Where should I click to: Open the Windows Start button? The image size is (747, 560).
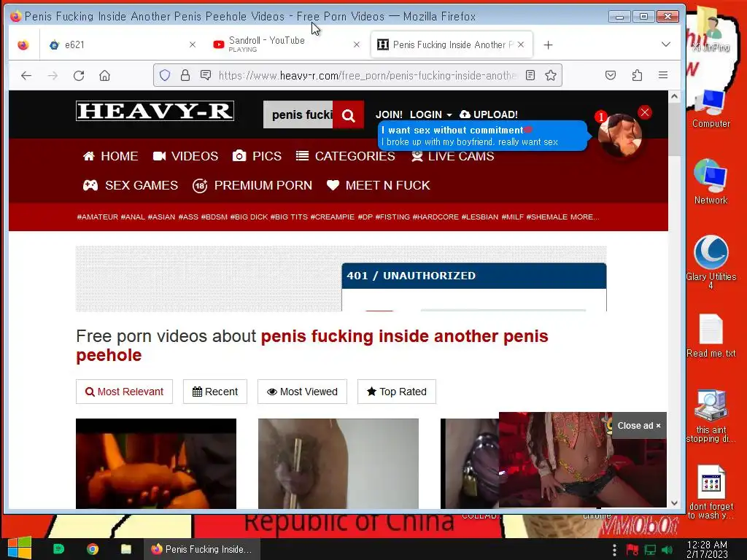tap(20, 548)
